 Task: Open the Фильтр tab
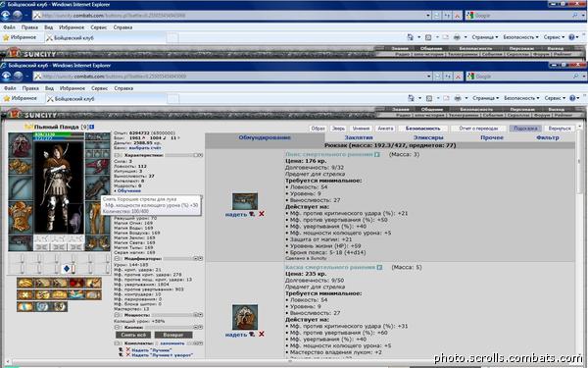point(548,137)
